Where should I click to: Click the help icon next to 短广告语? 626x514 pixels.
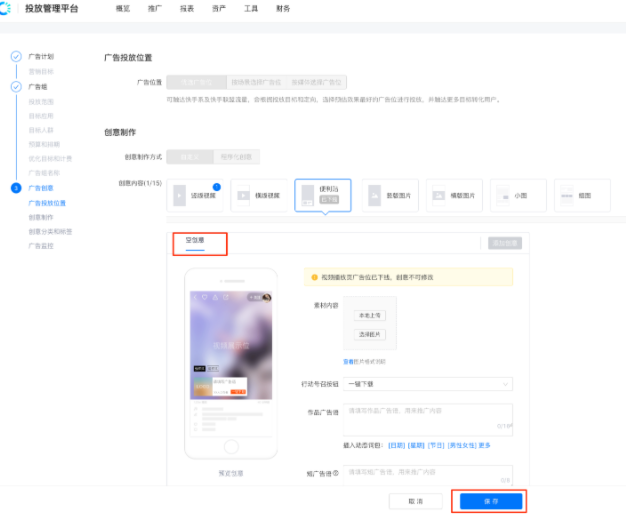tap(336, 473)
